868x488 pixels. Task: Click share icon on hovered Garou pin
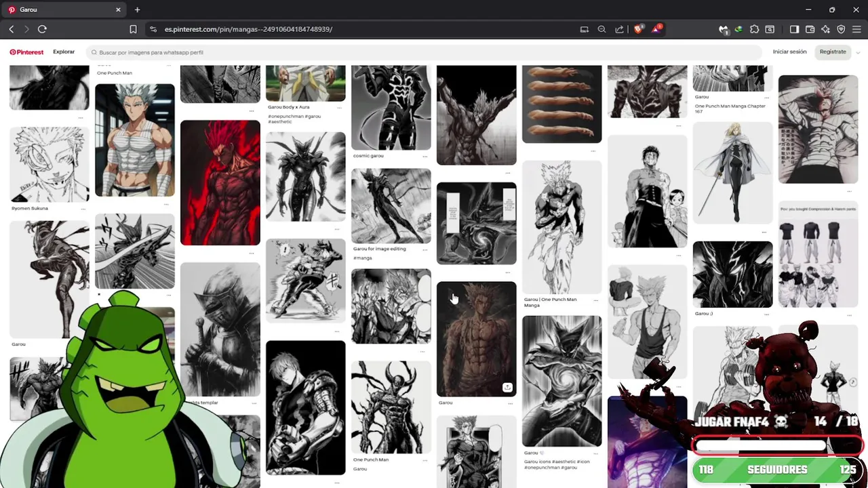(507, 387)
